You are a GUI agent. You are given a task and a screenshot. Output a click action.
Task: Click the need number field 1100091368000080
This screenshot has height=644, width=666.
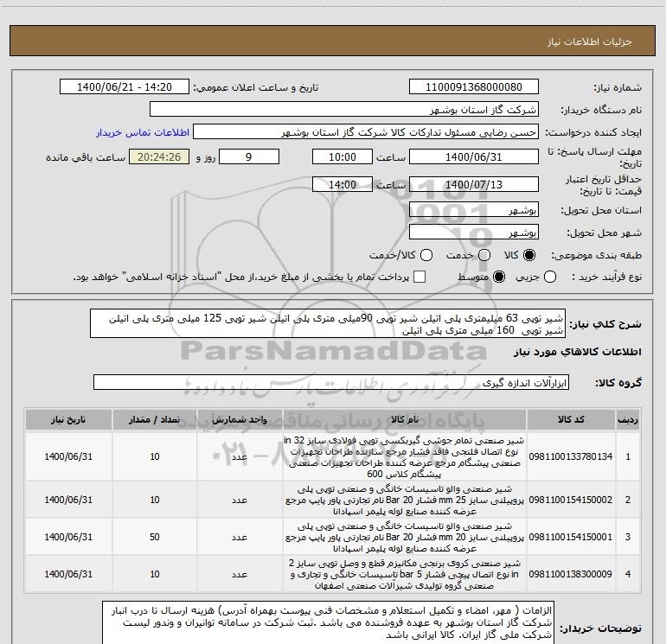pos(474,86)
